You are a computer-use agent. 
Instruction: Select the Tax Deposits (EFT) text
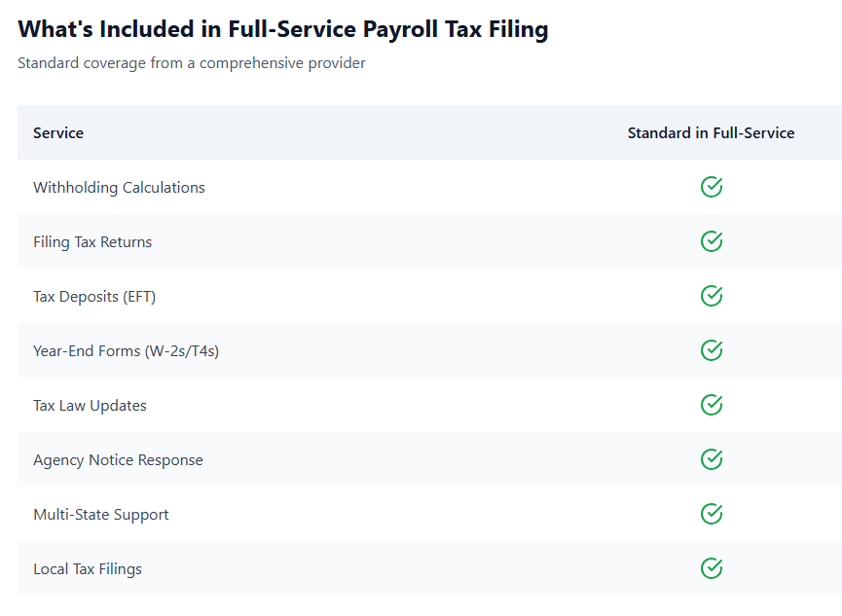pyautogui.click(x=94, y=296)
